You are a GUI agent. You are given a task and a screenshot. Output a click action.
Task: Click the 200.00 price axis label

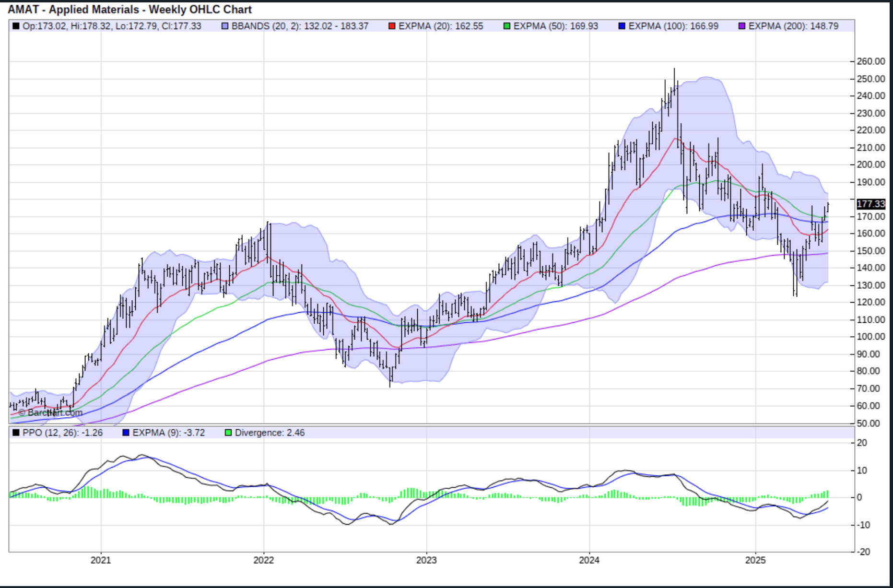871,165
